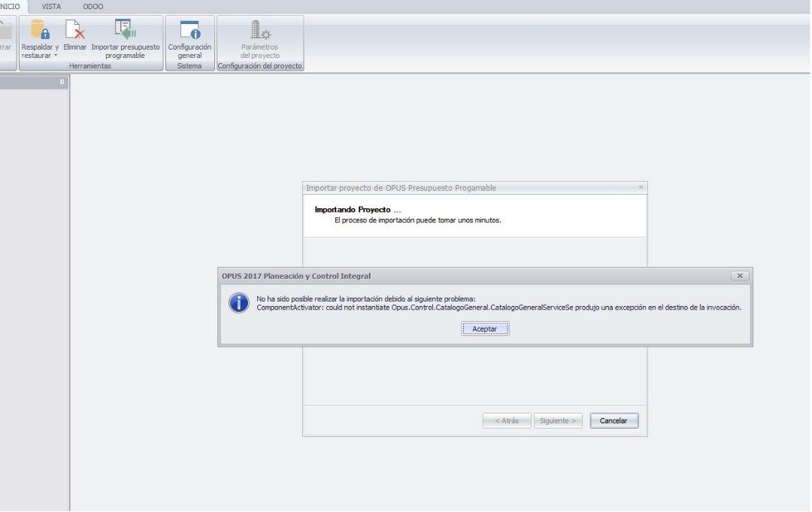Open Importar presupuesto programable tool
Screen dimensions: 812x512
point(125,30)
